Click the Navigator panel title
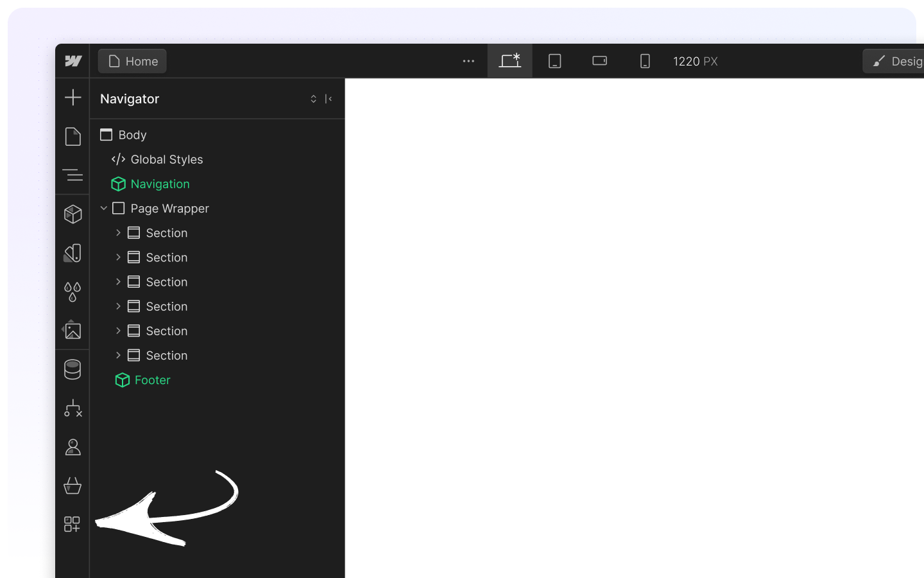This screenshot has height=578, width=924. 130,99
